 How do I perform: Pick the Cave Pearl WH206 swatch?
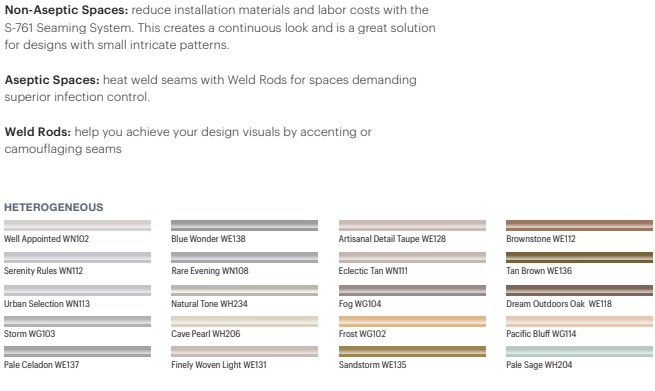(244, 321)
